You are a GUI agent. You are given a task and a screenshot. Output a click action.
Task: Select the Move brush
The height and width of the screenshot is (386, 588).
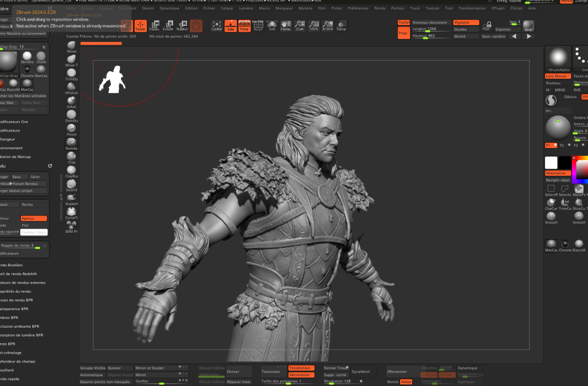[72, 47]
